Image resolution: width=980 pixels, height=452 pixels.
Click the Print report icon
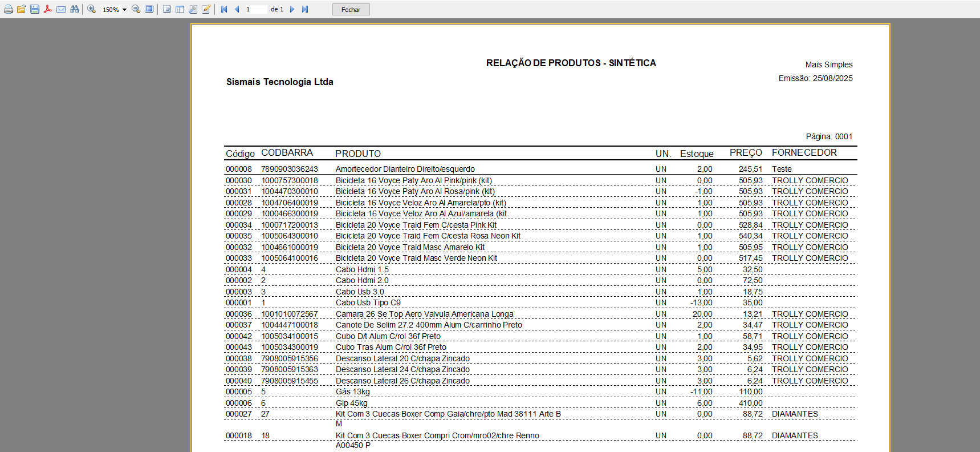coord(8,9)
